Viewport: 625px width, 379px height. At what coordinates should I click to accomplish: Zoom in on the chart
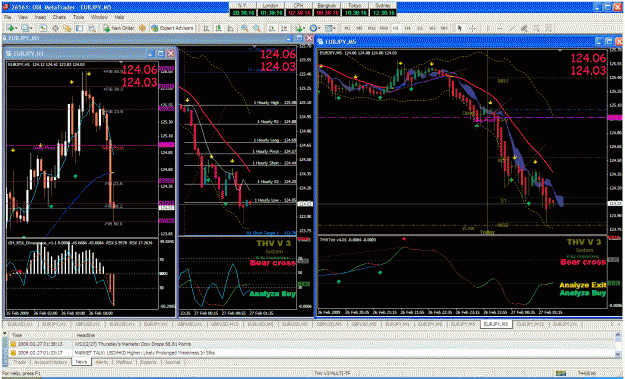tap(244, 28)
